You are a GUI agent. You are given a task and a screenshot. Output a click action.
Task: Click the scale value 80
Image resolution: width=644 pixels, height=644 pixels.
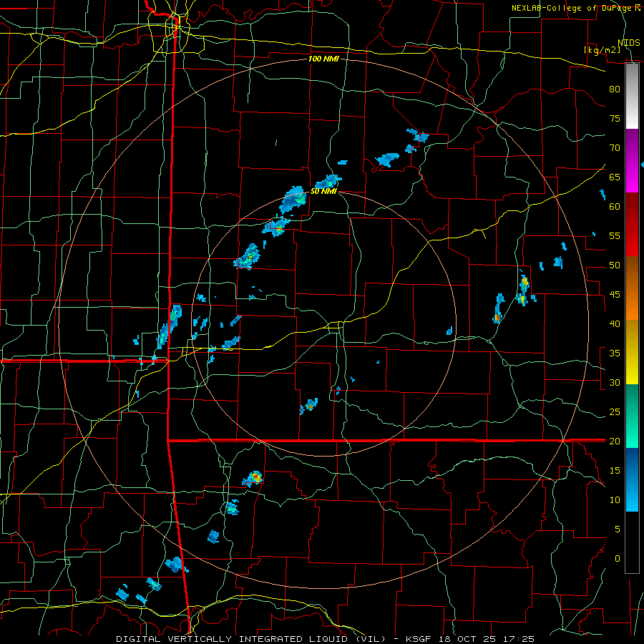tap(615, 89)
